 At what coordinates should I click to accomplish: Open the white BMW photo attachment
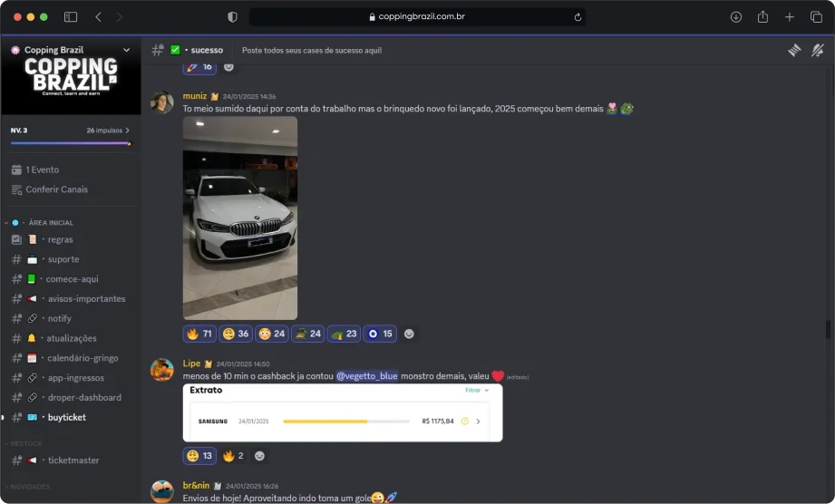point(239,217)
